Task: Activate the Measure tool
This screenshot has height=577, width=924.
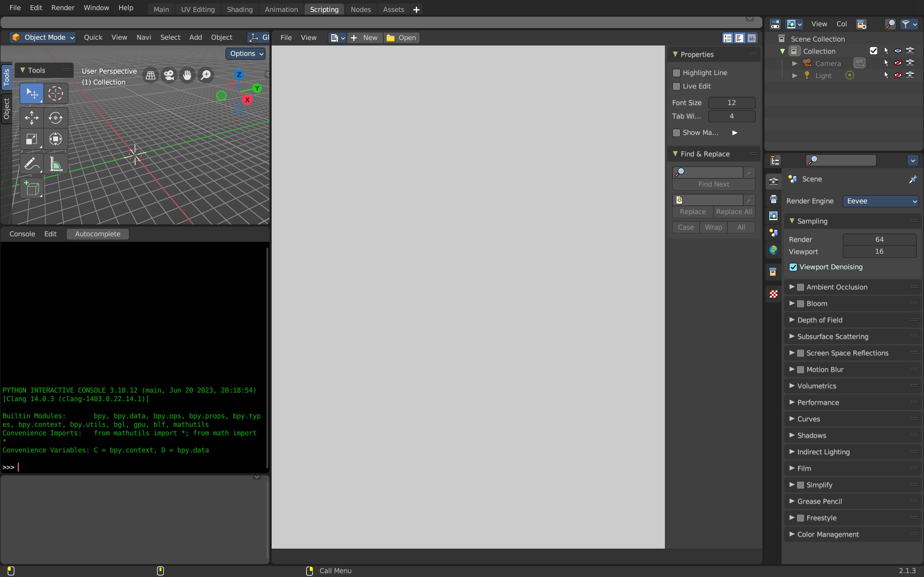Action: (x=56, y=163)
